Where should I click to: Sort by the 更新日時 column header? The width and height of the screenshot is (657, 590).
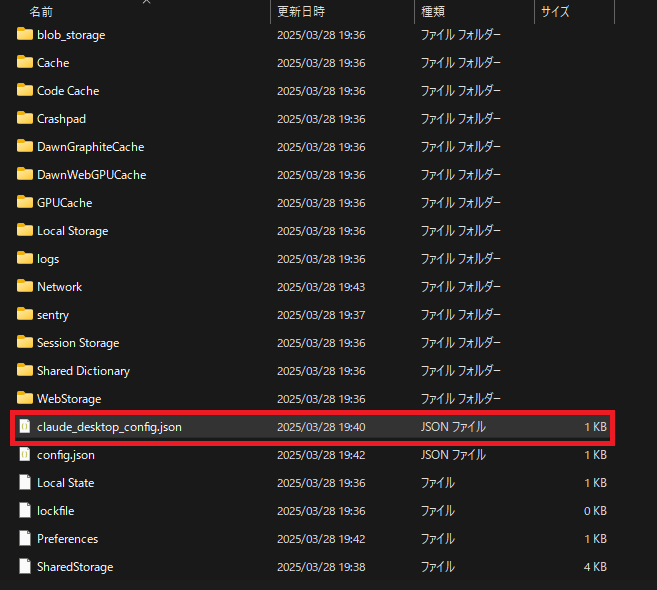pos(301,12)
